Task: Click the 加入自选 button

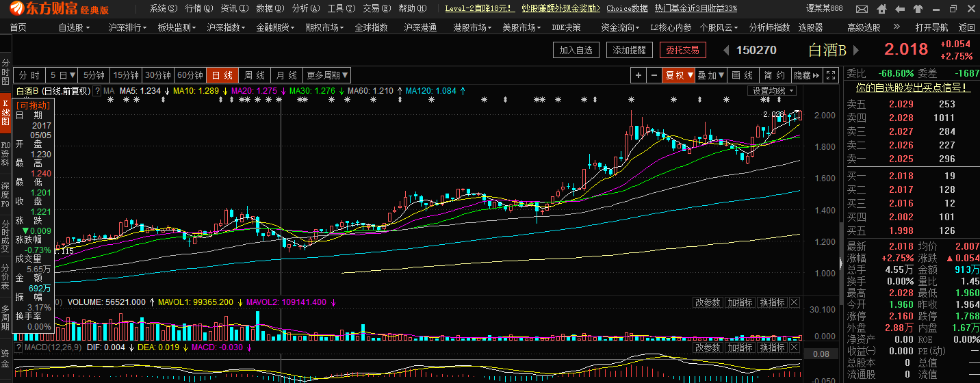Action: [x=576, y=50]
